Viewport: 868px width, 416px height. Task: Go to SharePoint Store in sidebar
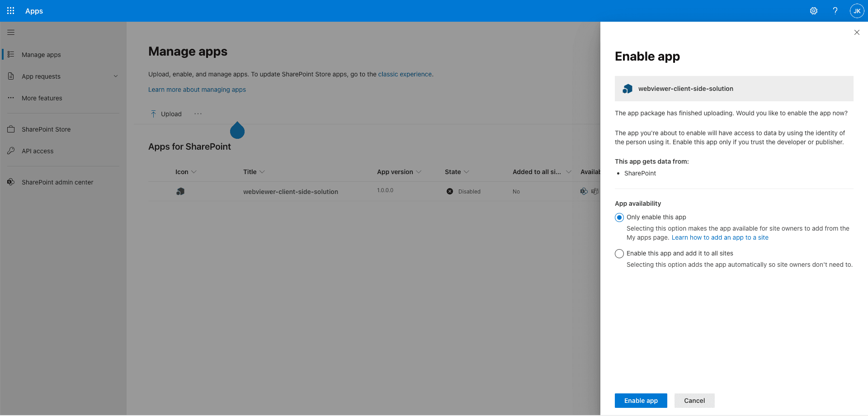coord(46,129)
